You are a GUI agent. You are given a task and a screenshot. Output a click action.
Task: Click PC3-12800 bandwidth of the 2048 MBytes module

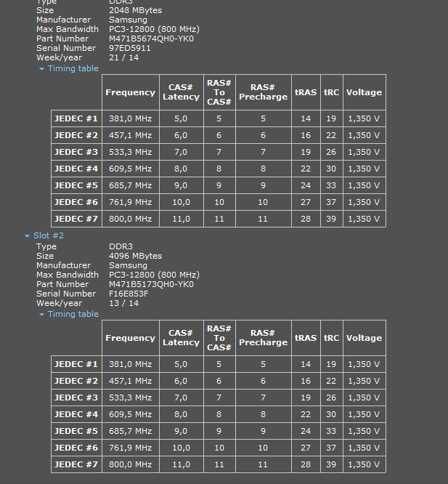[x=154, y=29]
